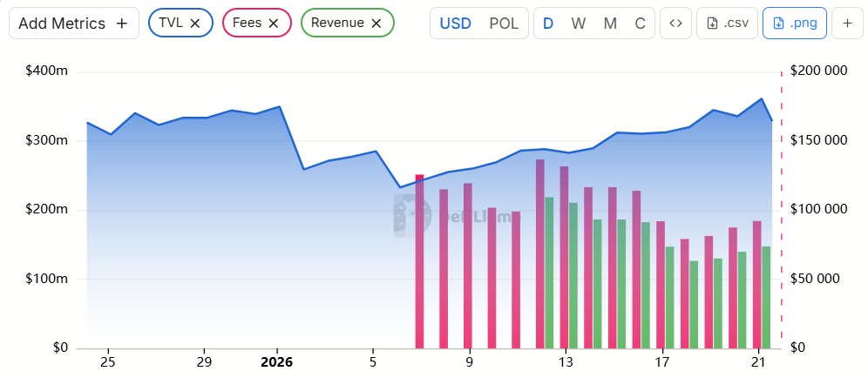Click the 21 date marker on x-axis
The image size is (868, 378).
757,361
